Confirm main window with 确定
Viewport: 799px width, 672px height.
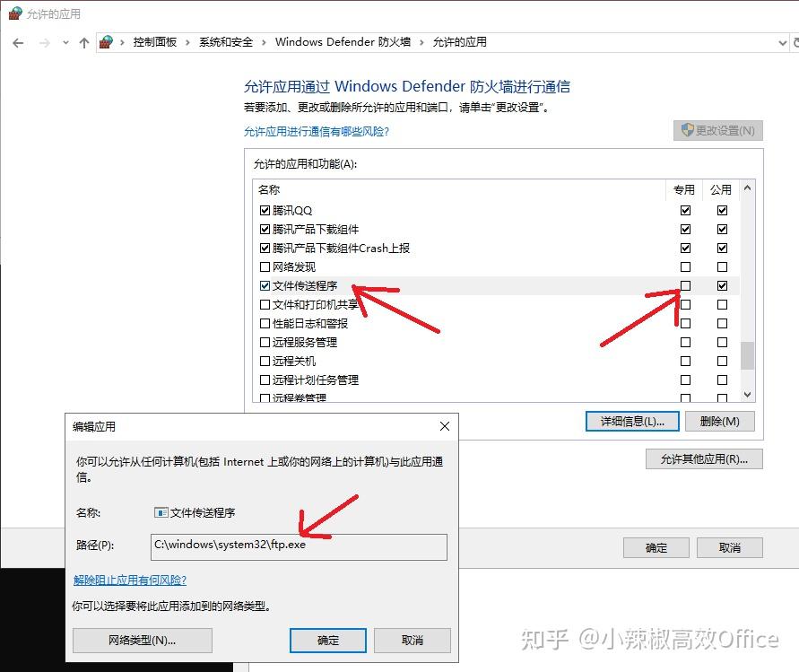pos(656,547)
